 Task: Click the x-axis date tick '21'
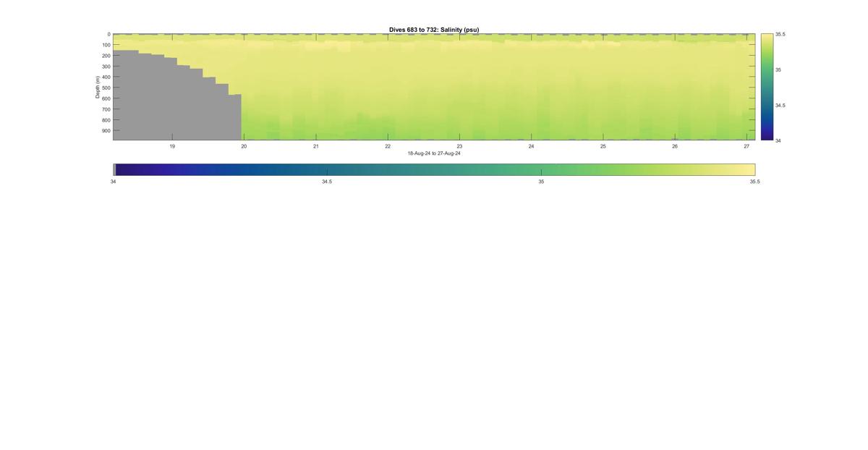[x=316, y=146]
